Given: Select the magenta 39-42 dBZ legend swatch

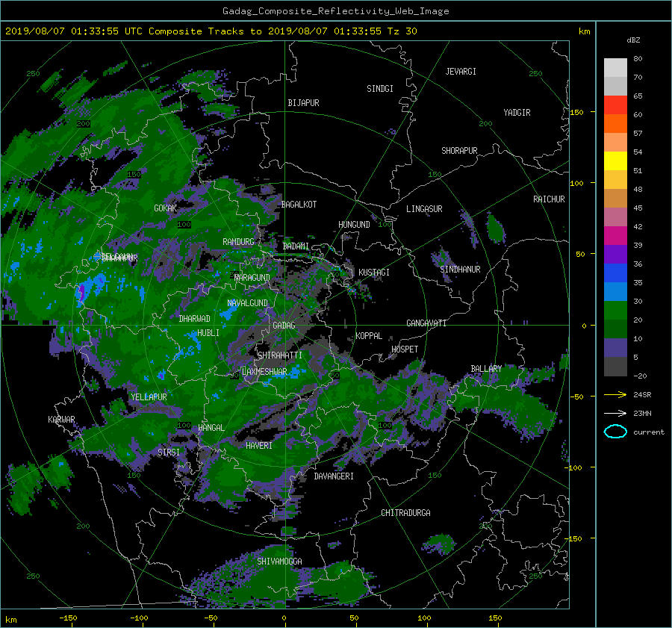Looking at the screenshot, I should (615, 235).
